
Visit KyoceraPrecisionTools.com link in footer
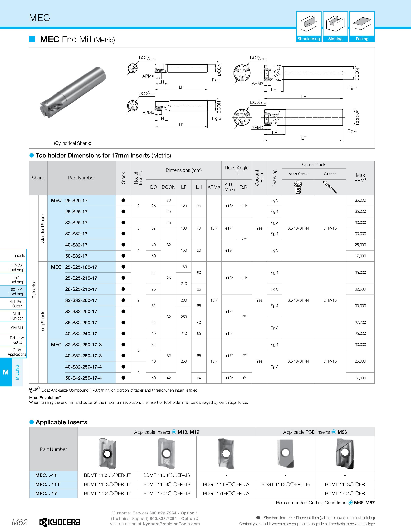pos(171,524)
